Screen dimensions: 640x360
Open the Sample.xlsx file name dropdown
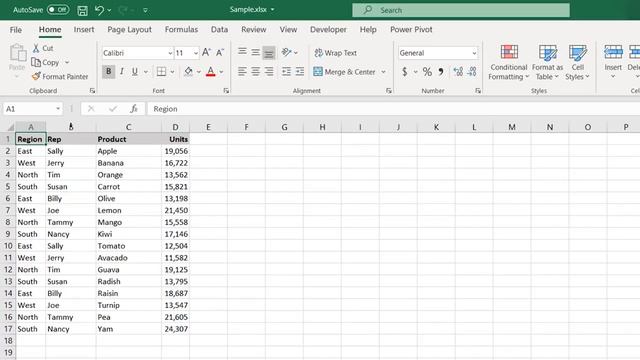pos(272,9)
